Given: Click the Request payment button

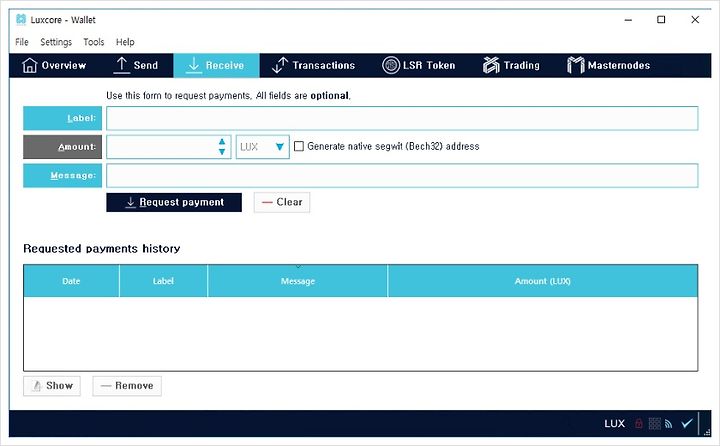Looking at the screenshot, I should pyautogui.click(x=174, y=202).
